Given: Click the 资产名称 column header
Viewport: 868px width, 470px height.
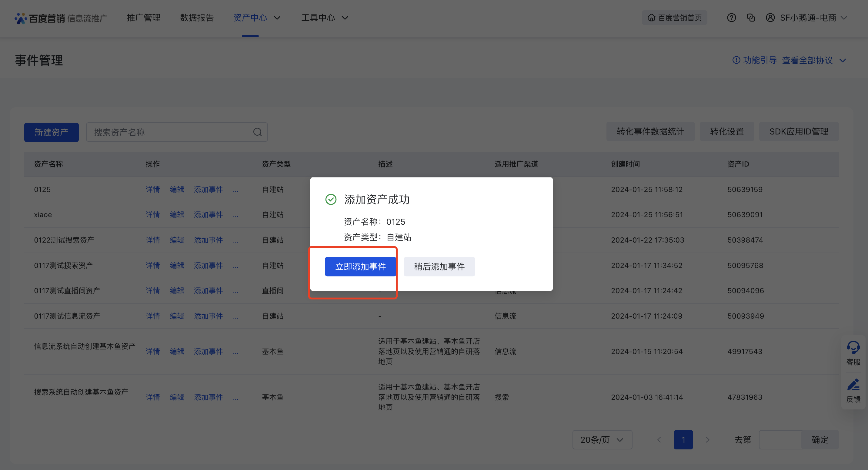Looking at the screenshot, I should point(48,164).
